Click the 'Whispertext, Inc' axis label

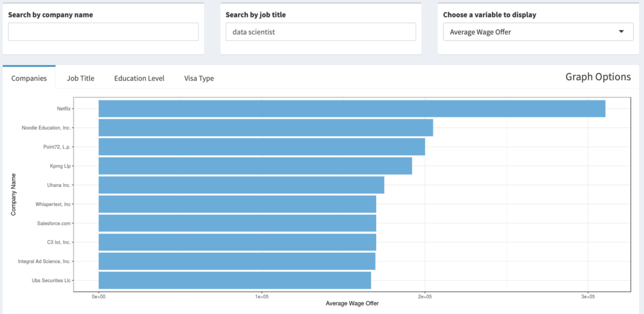[53, 204]
